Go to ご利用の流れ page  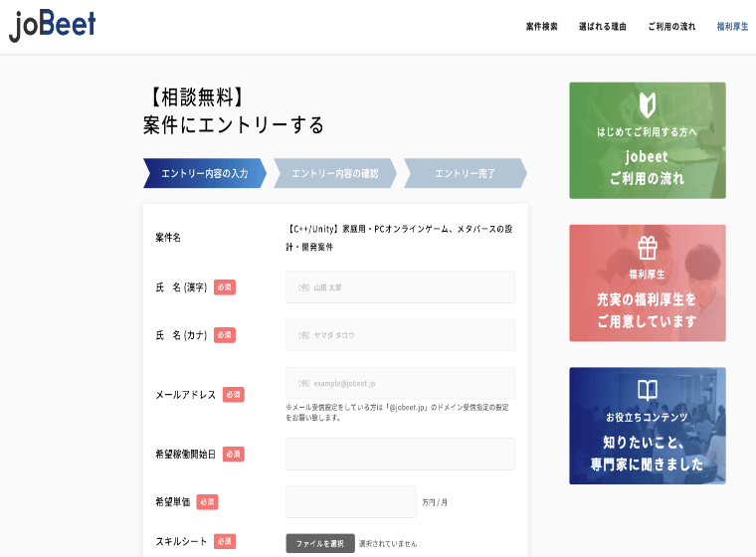coord(671,27)
